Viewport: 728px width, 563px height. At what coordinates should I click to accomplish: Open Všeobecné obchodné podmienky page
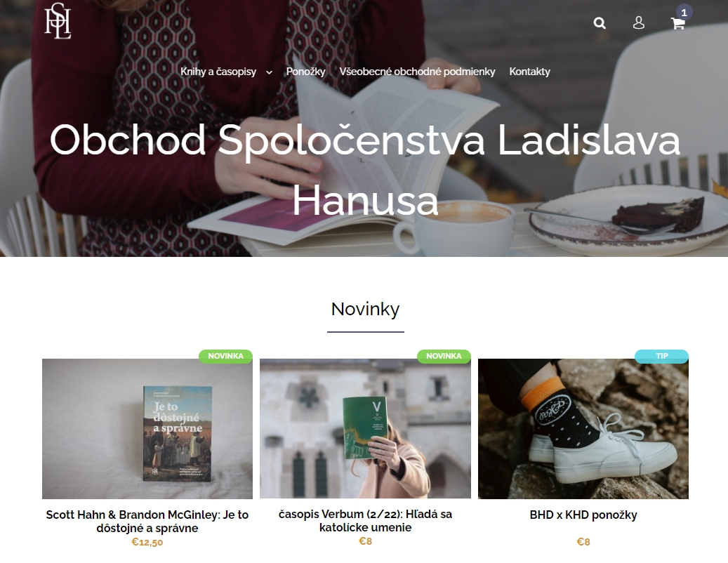click(417, 72)
